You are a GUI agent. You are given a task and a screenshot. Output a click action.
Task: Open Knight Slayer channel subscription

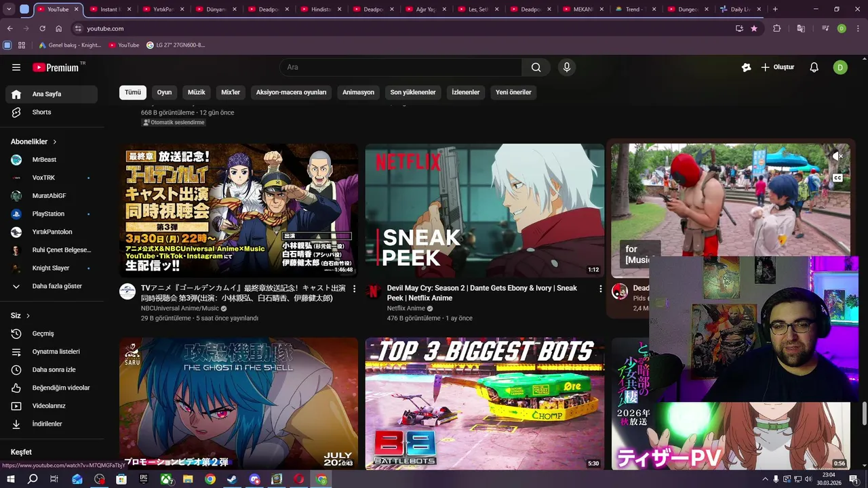[52, 268]
